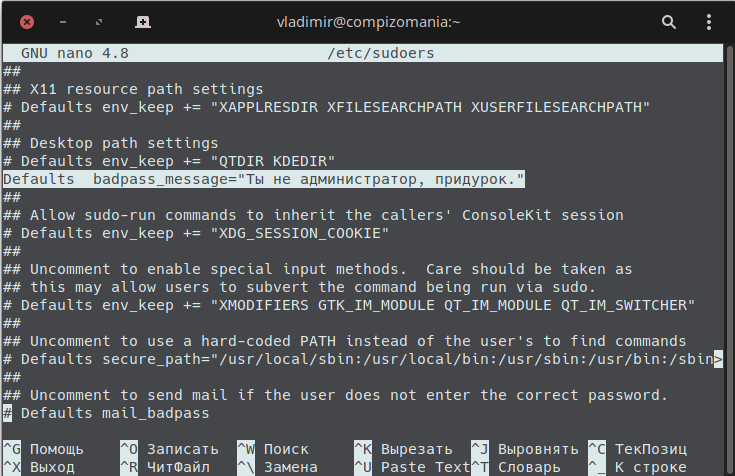Click the ^T Словарь shortcut
This screenshot has height=476, width=735.
click(x=516, y=467)
